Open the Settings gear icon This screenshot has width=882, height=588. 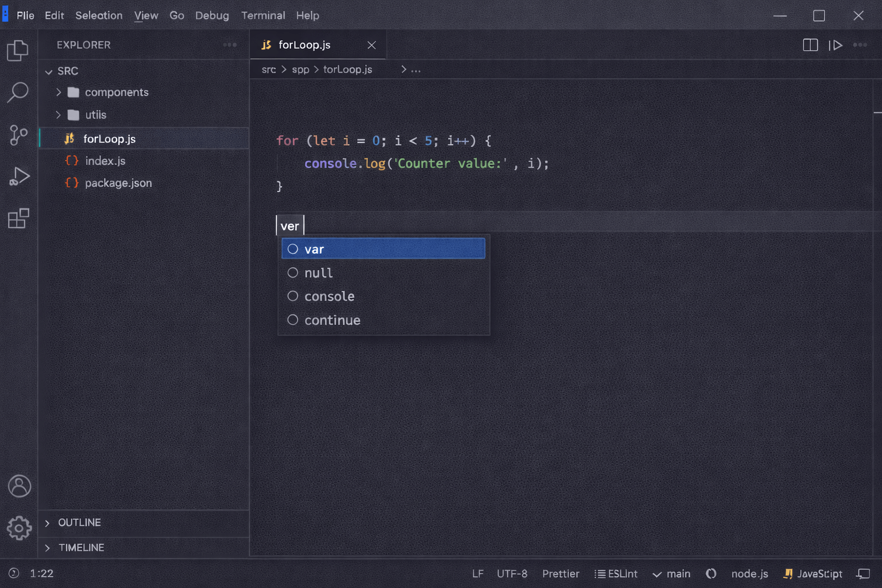coord(19,528)
